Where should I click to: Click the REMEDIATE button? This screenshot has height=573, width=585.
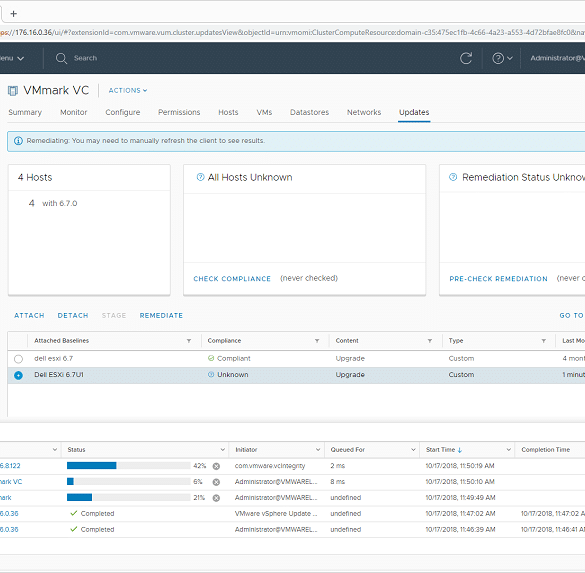161,316
